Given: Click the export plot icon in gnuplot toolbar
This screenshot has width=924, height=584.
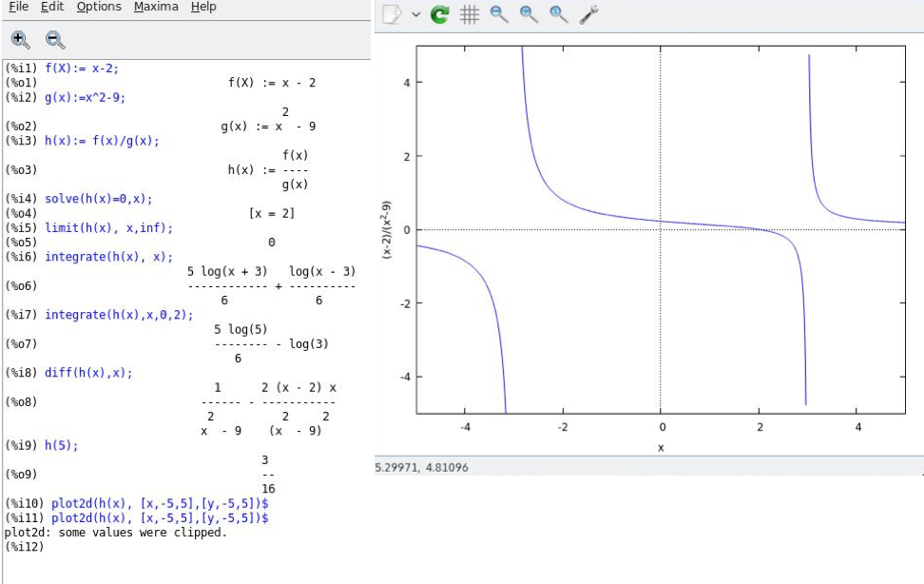Looking at the screenshot, I should (392, 14).
